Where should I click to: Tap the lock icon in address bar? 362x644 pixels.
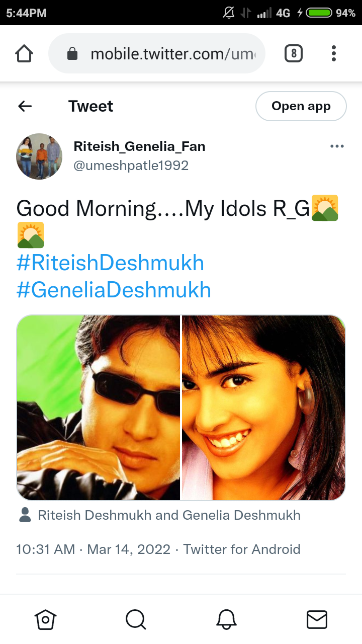pos(72,54)
